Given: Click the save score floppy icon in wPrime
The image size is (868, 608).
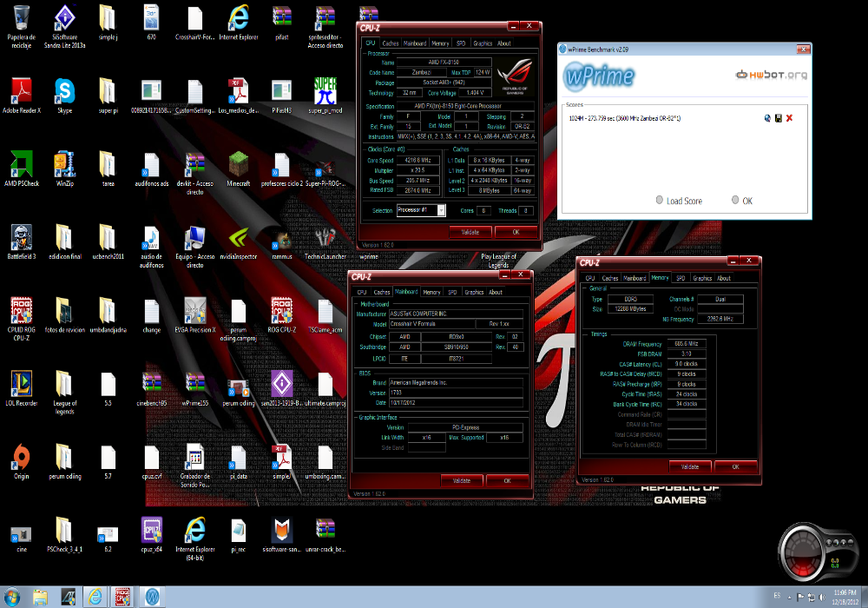Looking at the screenshot, I should 779,118.
